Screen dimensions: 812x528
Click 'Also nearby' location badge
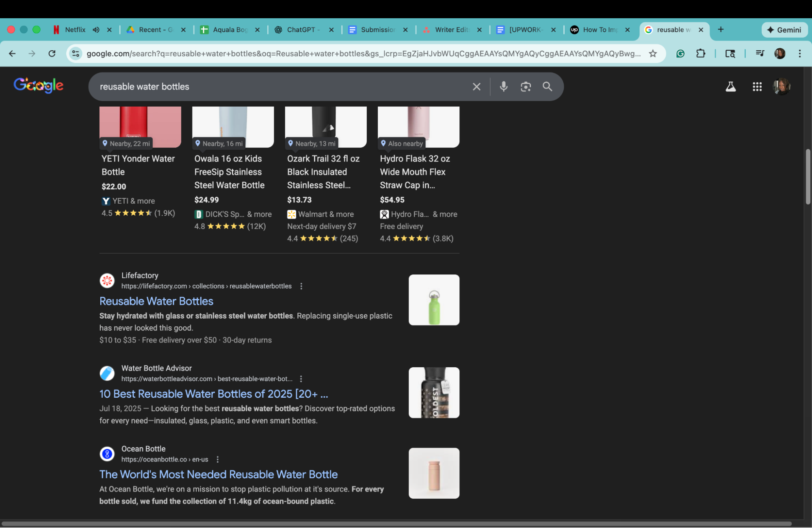click(401, 143)
